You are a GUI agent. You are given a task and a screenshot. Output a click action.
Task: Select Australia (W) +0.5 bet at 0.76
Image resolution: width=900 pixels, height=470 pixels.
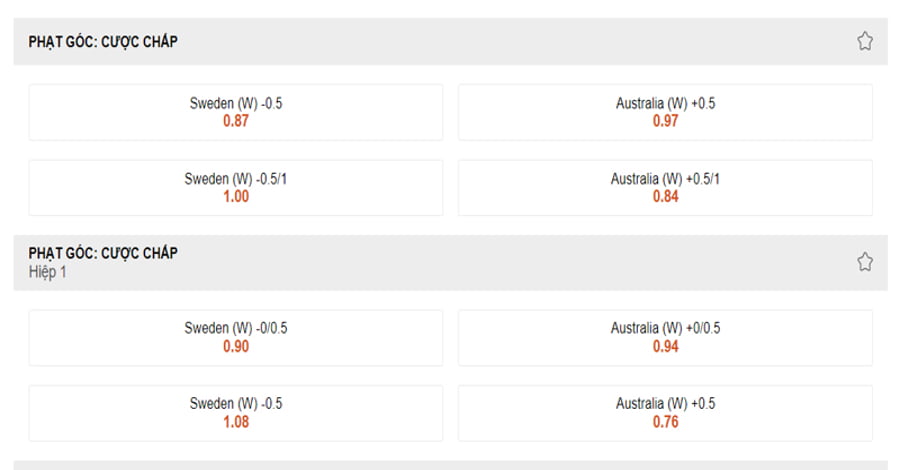[665, 413]
